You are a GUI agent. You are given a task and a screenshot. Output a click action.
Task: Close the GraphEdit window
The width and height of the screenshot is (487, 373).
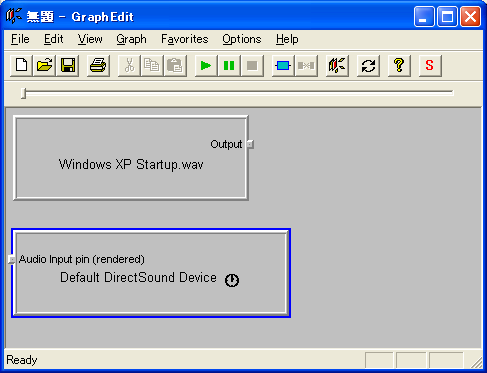(x=470, y=16)
